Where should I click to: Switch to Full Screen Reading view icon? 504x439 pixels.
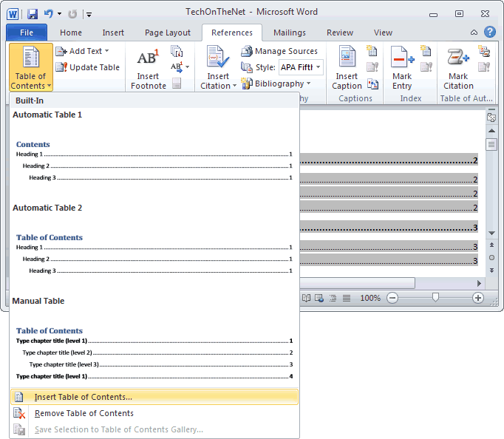click(306, 299)
